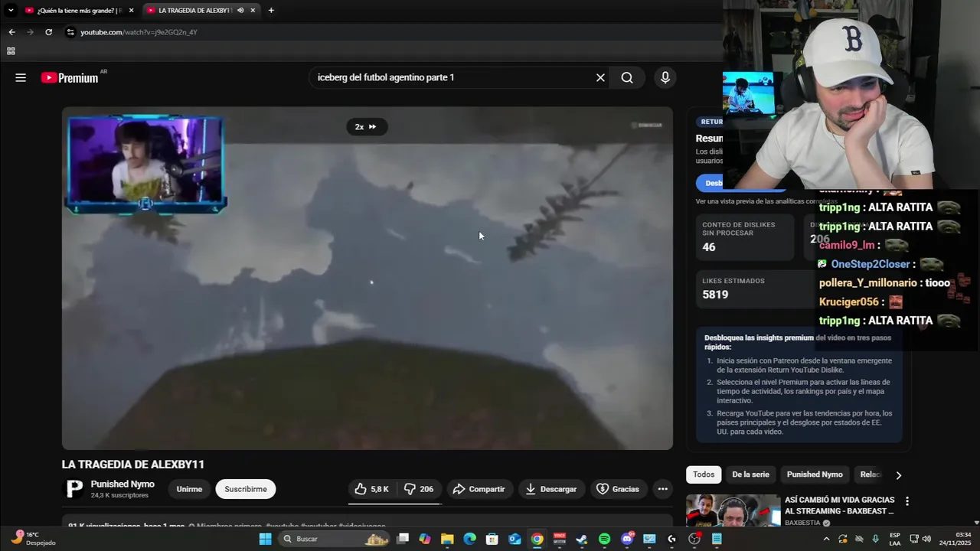Select the Punished Nymo filter chip
The height and width of the screenshot is (551, 980).
click(x=815, y=474)
